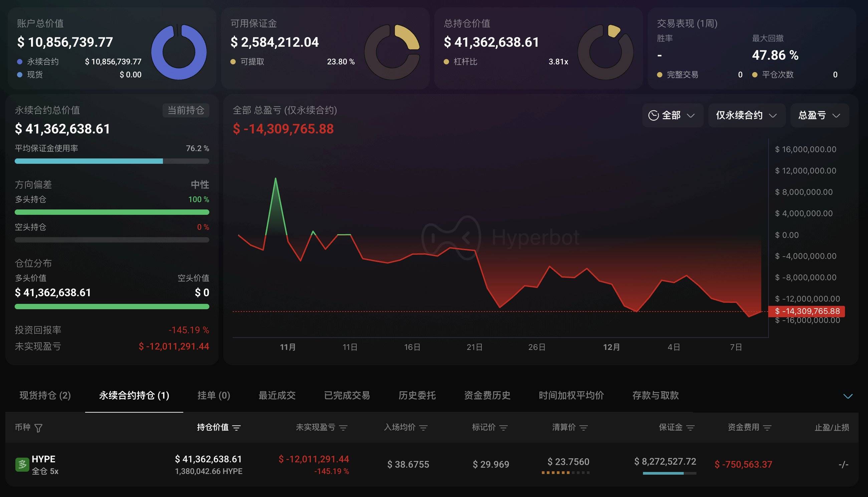Sort by 持仓价值 column icon
This screenshot has height=497, width=868.
236,428
